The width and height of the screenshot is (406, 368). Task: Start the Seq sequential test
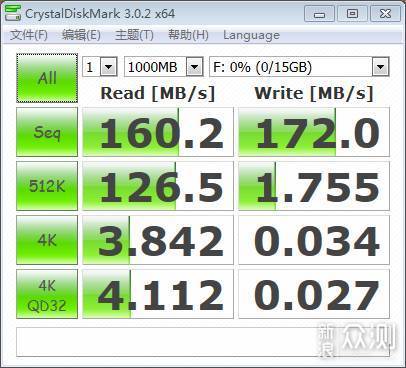tap(47, 132)
